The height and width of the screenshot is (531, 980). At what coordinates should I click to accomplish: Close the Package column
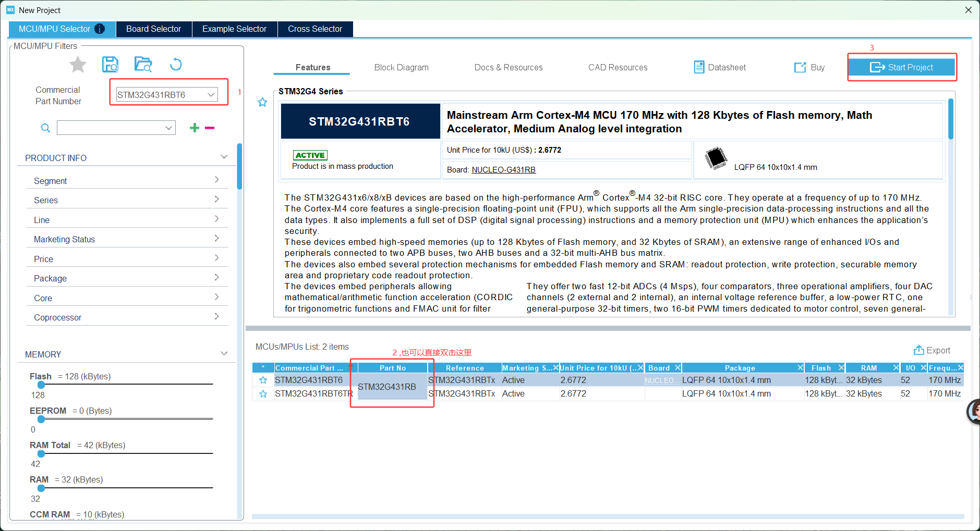tap(800, 367)
